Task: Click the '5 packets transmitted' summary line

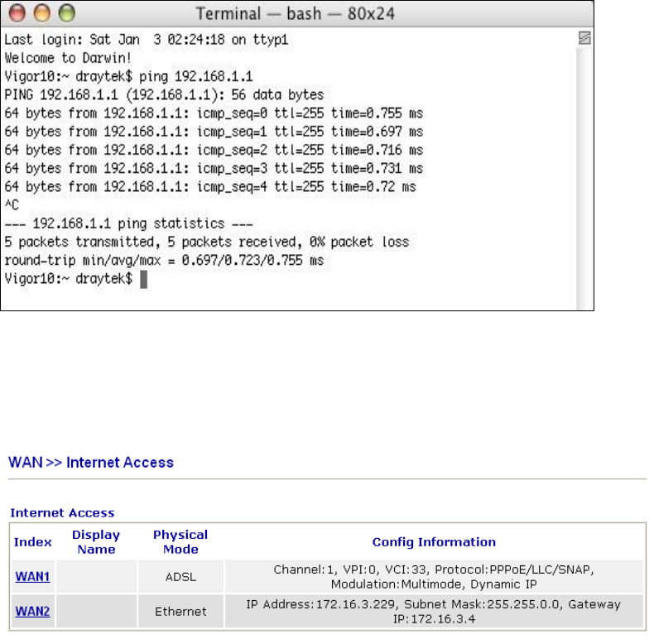Action: [x=206, y=243]
